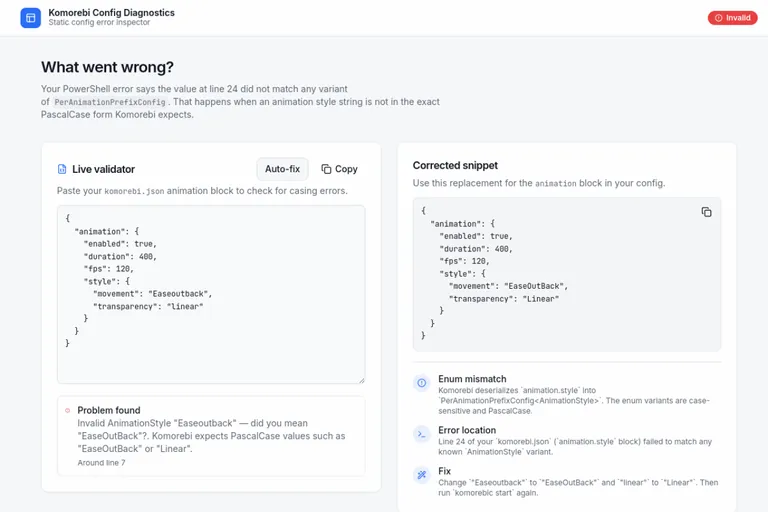768x512 pixels.
Task: Click the copy icon in Corrected snippet
Action: [706, 212]
